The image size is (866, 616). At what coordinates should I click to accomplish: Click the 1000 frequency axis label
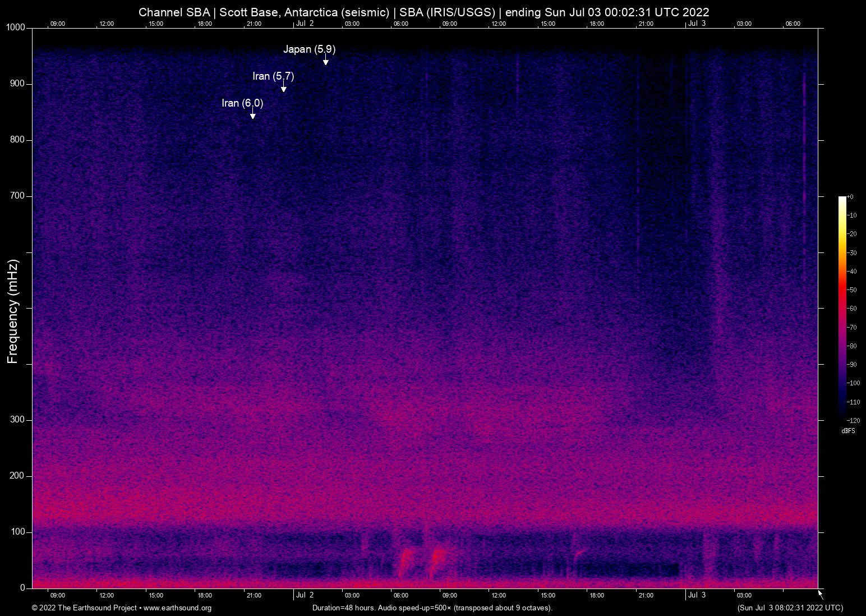click(x=16, y=28)
